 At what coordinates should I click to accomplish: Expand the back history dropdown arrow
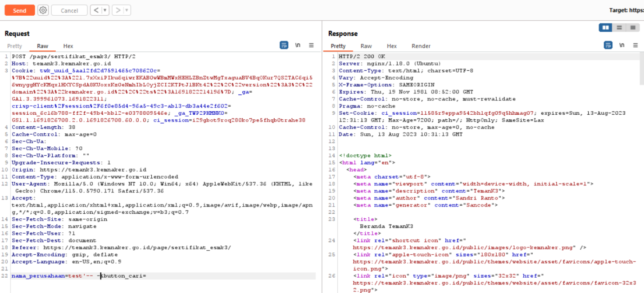pos(105,10)
